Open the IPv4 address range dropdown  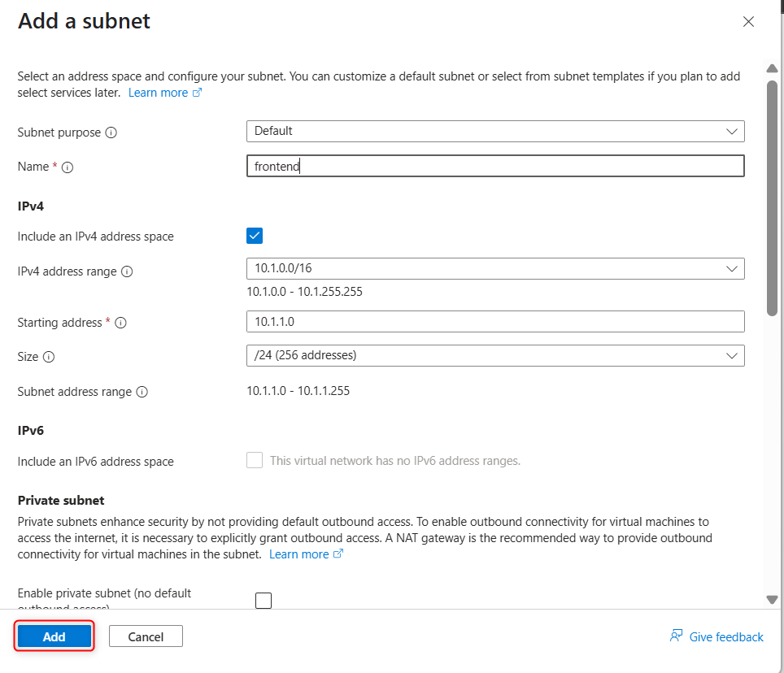495,269
